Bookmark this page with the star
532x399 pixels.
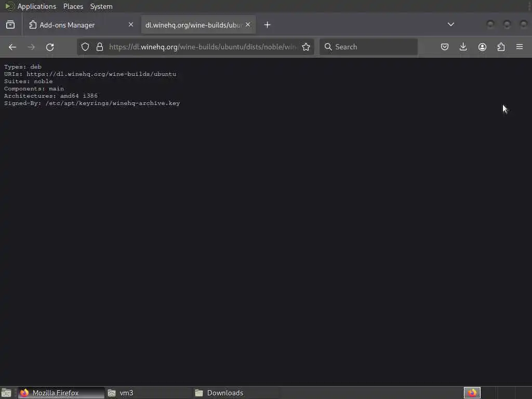[306, 47]
